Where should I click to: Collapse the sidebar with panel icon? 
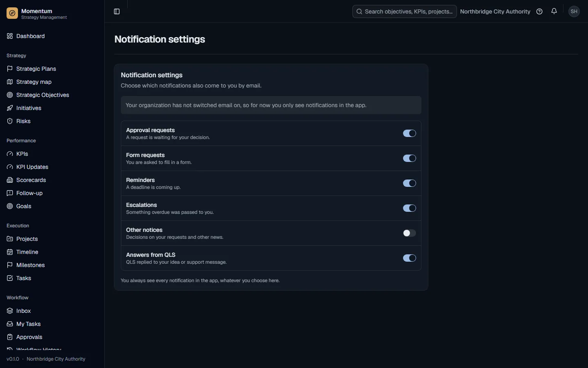(x=117, y=11)
